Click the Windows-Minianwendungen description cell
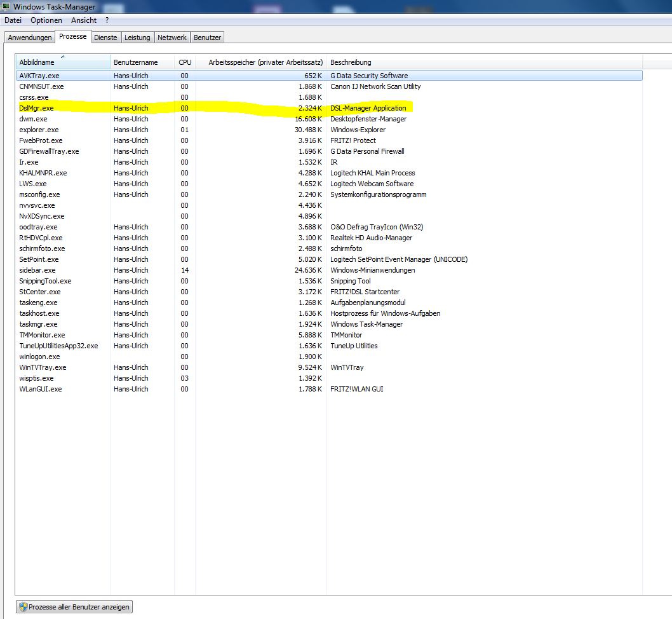This screenshot has height=619, width=672. [x=373, y=270]
